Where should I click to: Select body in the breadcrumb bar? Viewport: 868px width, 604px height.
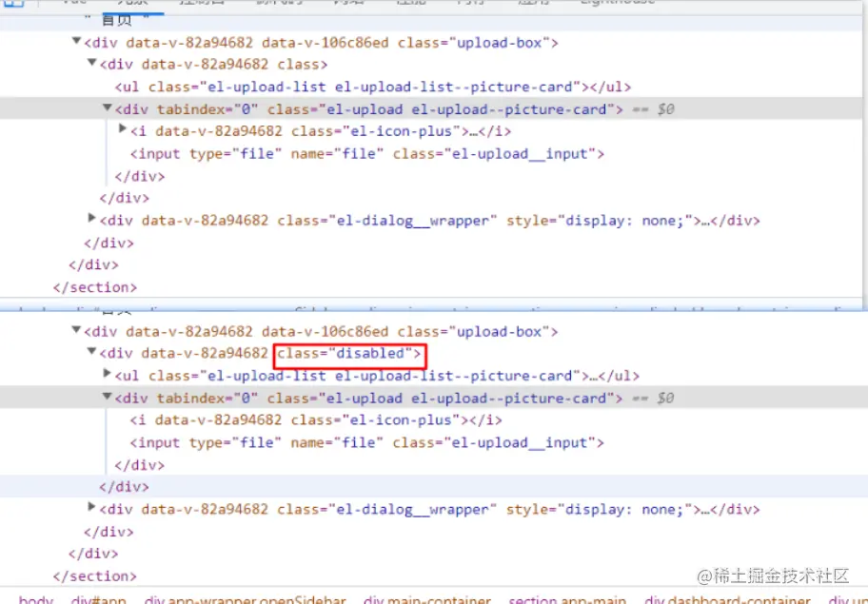click(x=35, y=599)
